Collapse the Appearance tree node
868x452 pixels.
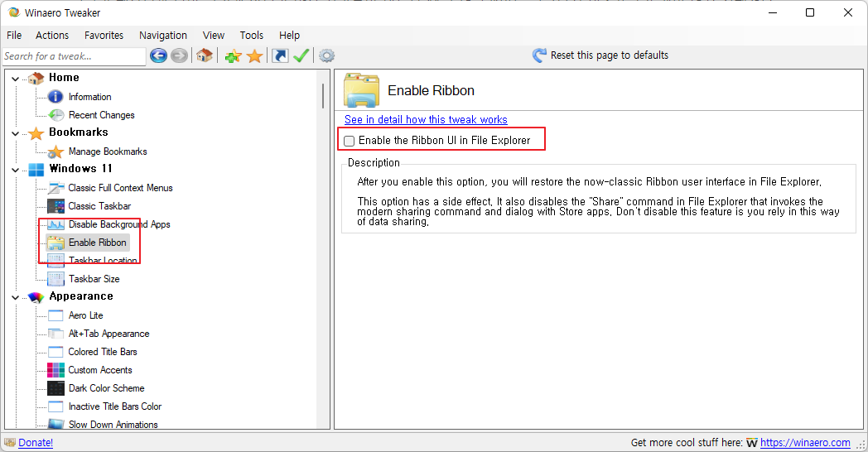point(16,298)
